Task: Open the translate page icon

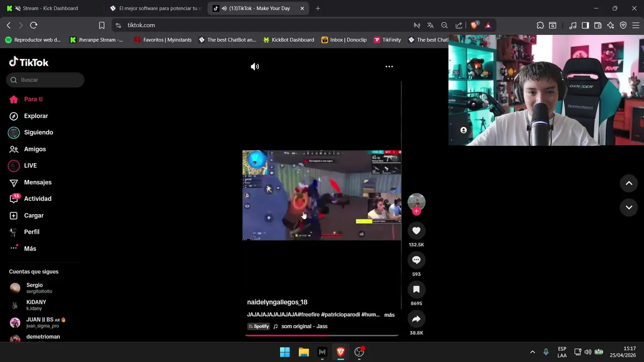Action: click(x=430, y=25)
